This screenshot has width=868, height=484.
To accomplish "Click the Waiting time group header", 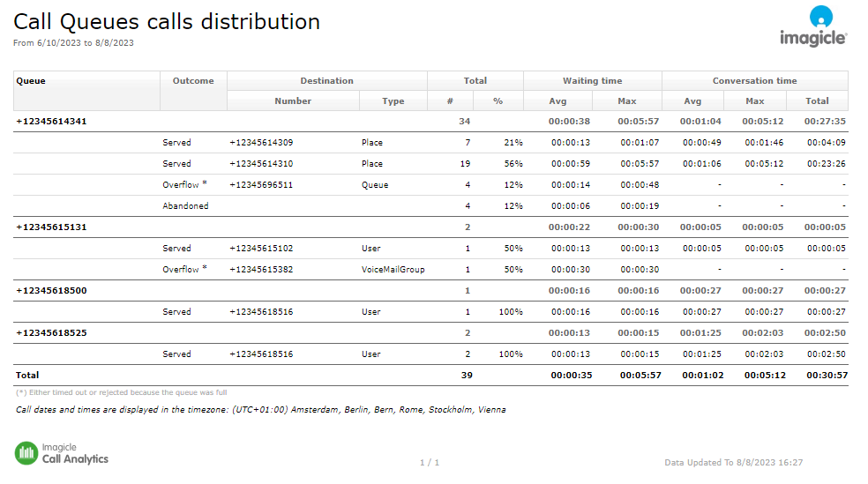I will pyautogui.click(x=592, y=81).
